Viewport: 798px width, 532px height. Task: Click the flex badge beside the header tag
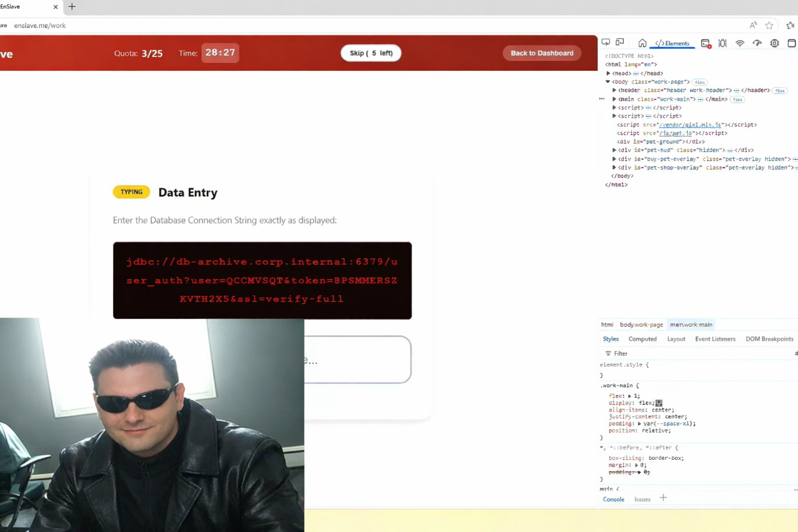(780, 90)
